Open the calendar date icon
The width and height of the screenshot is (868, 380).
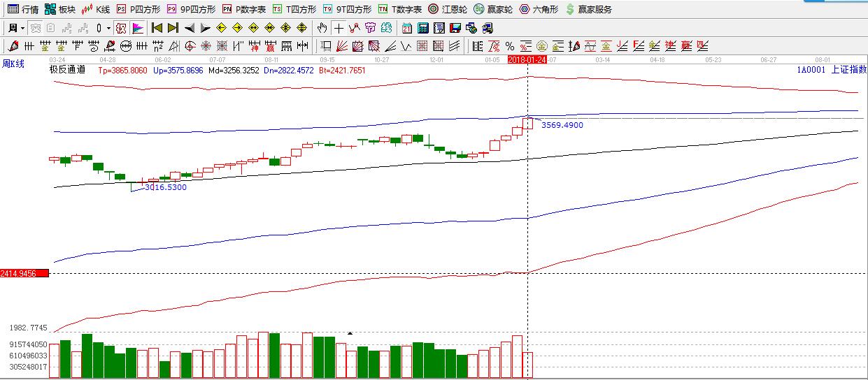[407, 28]
